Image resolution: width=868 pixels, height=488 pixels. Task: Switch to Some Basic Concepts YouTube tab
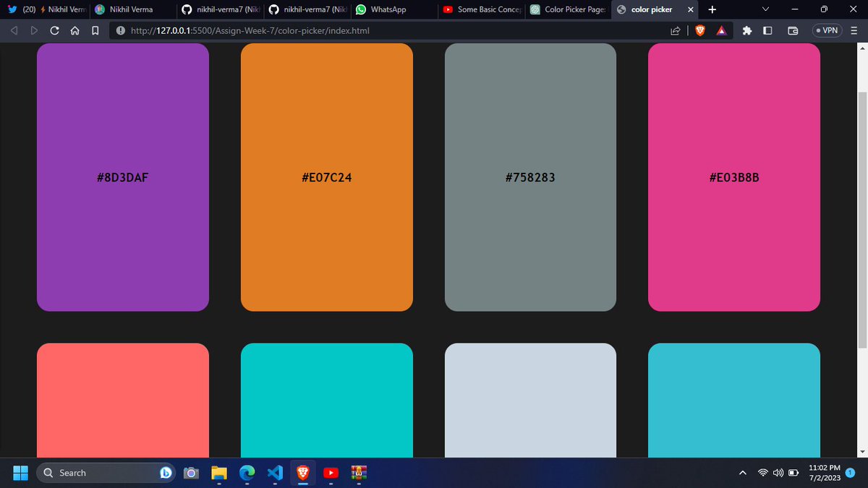coord(480,9)
